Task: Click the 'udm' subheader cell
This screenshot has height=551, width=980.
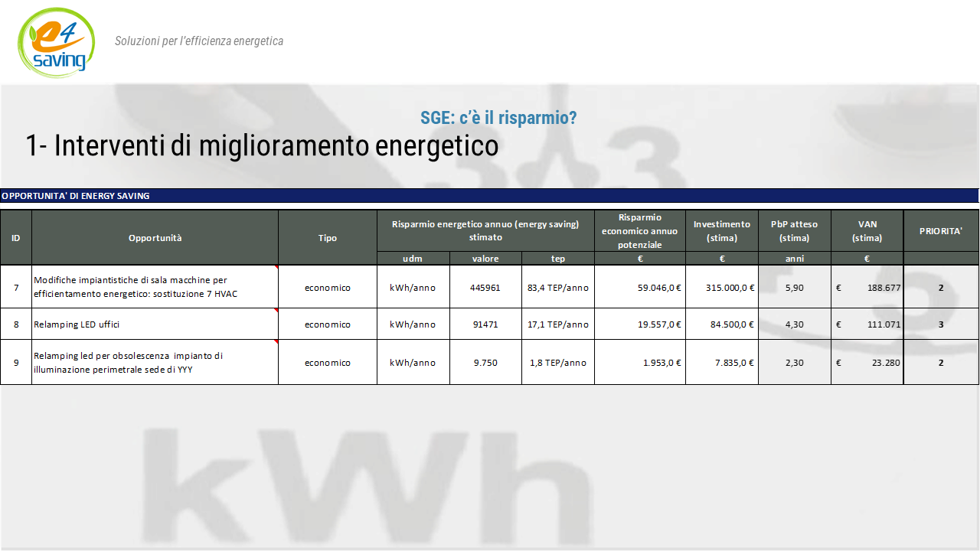Action: (413, 259)
